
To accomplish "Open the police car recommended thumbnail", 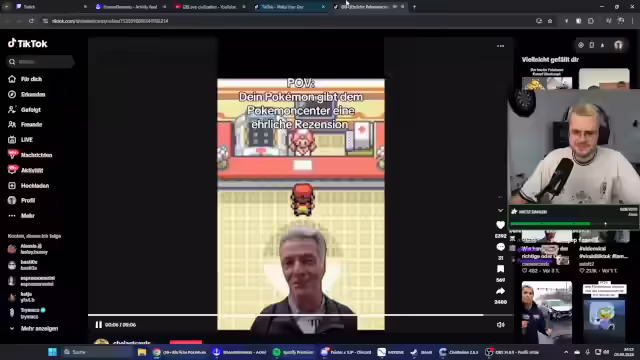I will point(547,312).
